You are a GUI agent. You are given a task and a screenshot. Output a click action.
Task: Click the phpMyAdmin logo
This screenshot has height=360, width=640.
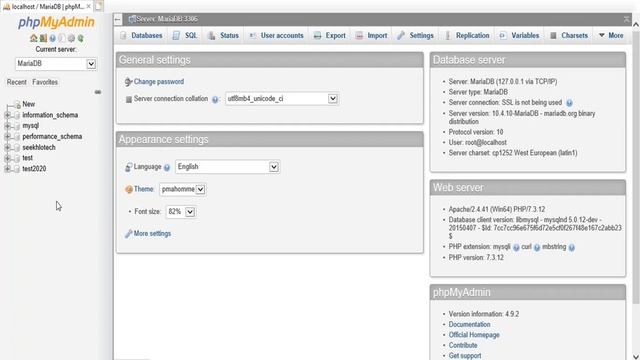(x=56, y=22)
